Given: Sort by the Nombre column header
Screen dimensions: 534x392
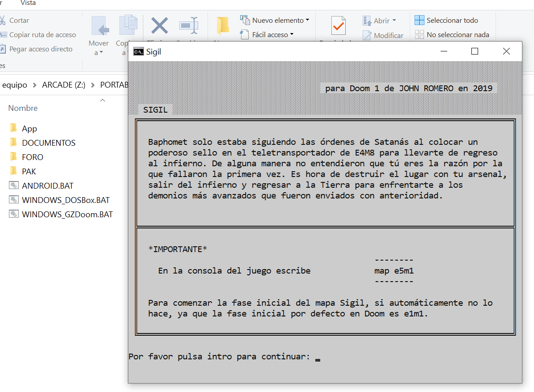Looking at the screenshot, I should pyautogui.click(x=23, y=108).
